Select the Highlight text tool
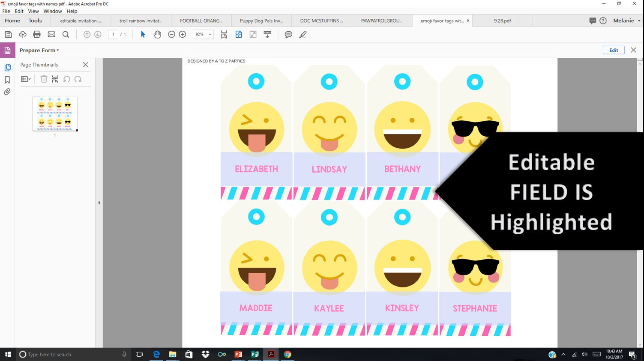 303,34
